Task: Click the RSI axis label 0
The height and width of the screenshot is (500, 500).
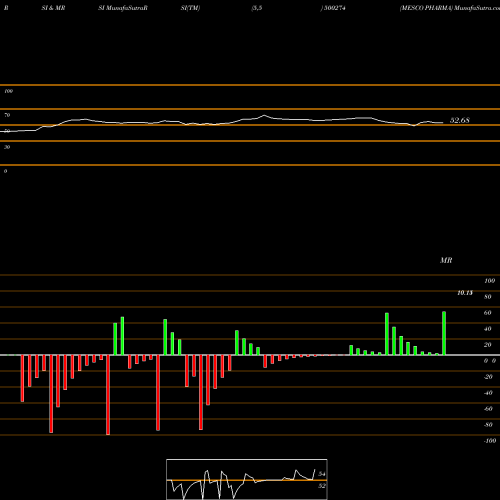Action: coord(5,171)
